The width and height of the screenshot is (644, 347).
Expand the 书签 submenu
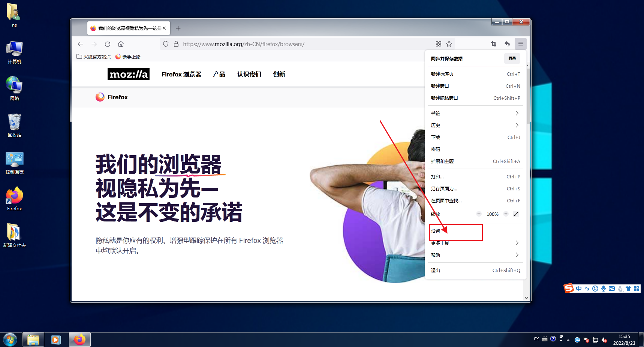click(x=475, y=114)
